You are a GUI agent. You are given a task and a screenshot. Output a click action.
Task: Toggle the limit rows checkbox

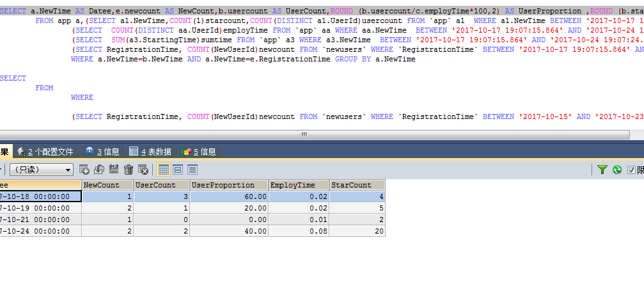631,170
